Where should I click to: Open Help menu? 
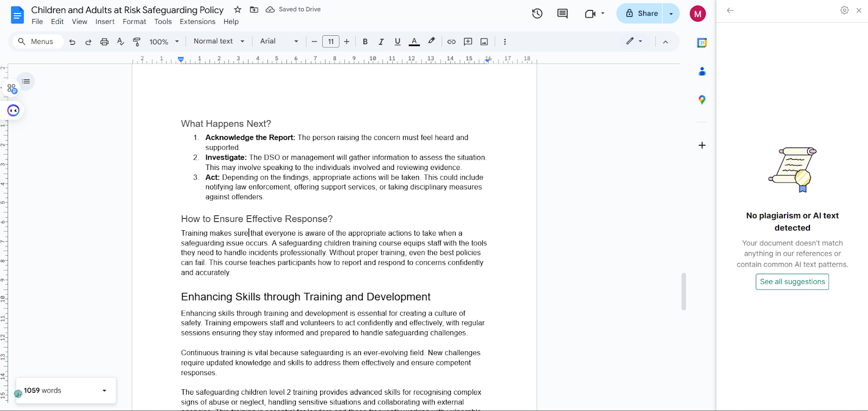tap(231, 22)
